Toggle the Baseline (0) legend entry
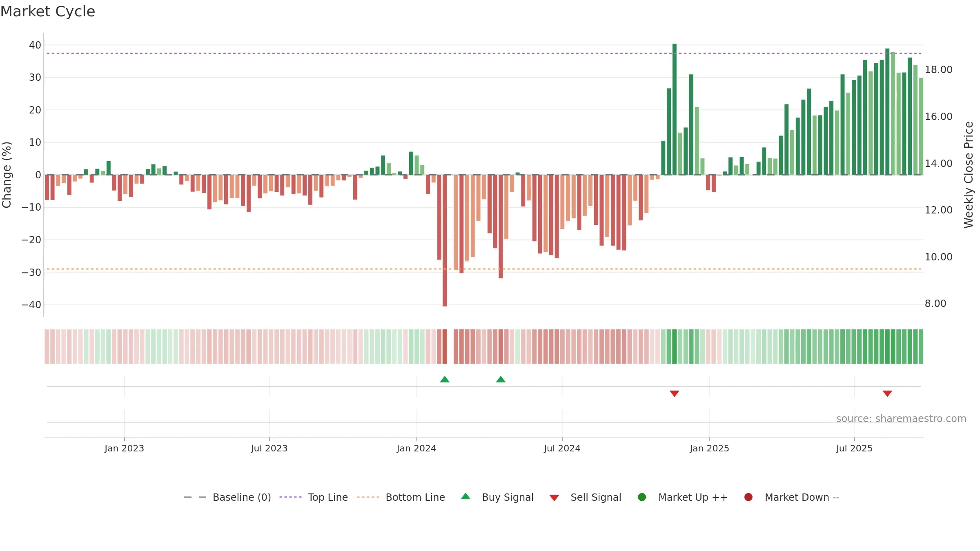980x551 pixels. tap(227, 497)
